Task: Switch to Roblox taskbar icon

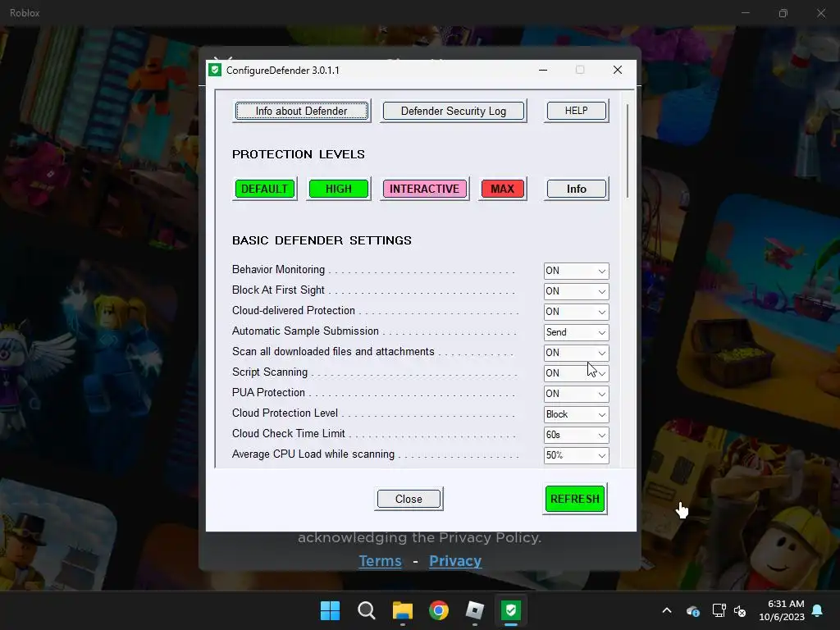Action: click(475, 610)
